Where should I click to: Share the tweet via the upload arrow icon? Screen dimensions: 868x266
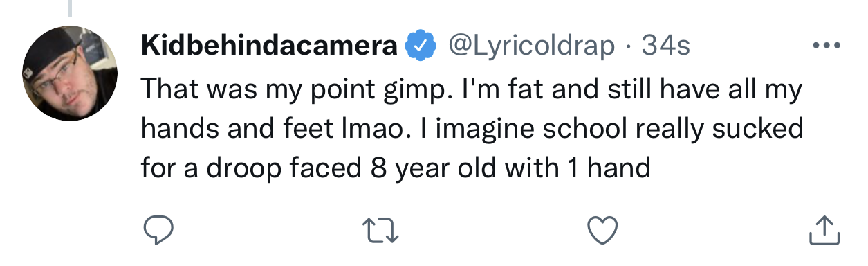pos(824,230)
